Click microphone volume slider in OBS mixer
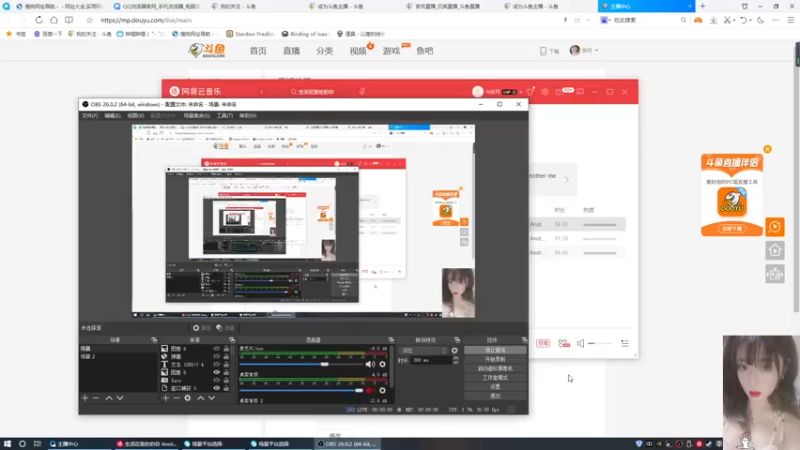 (301, 364)
